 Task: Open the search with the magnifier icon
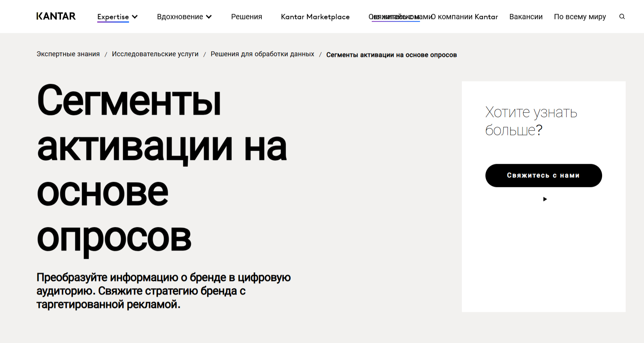point(622,17)
